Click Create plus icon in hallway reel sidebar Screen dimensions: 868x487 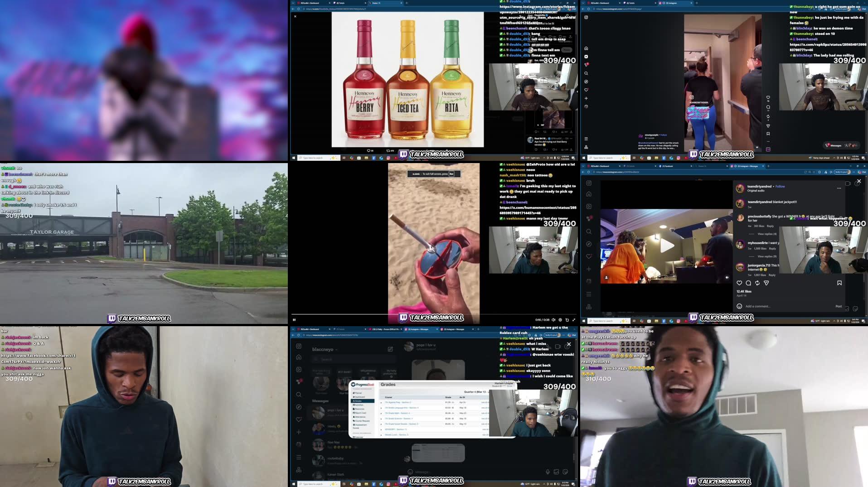pos(586,98)
